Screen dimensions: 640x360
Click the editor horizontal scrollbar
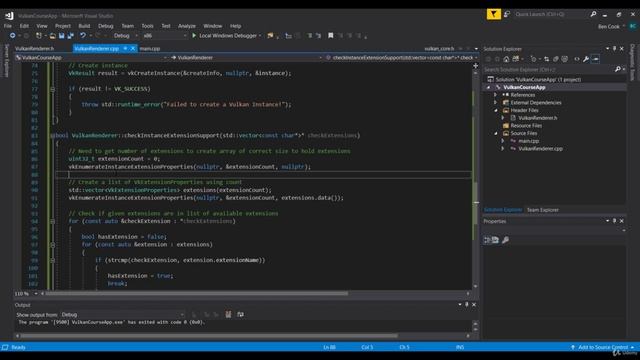pyautogui.click(x=197, y=293)
